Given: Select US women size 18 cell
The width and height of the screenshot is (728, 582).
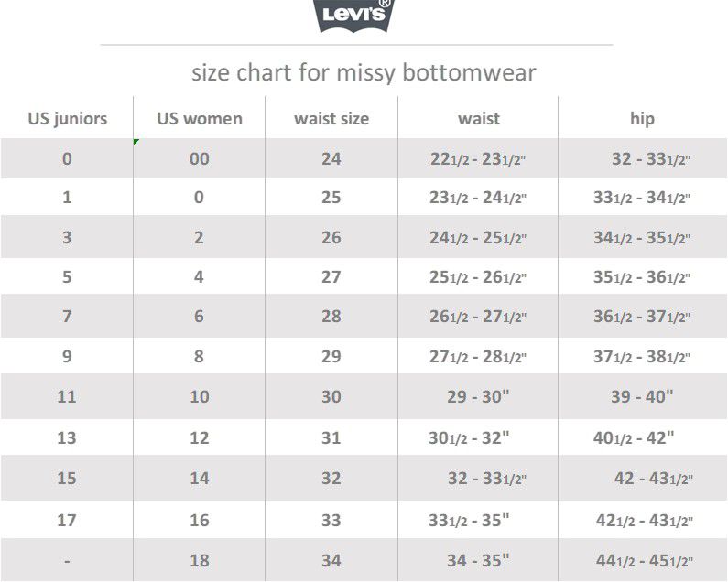Looking at the screenshot, I should coord(200,560).
